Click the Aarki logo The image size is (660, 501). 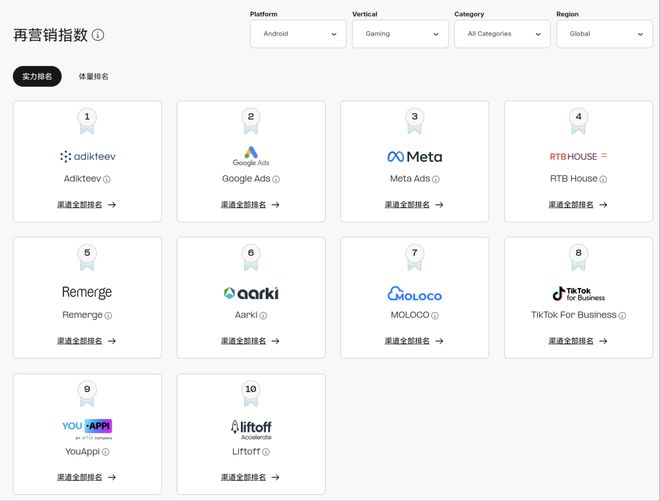251,293
